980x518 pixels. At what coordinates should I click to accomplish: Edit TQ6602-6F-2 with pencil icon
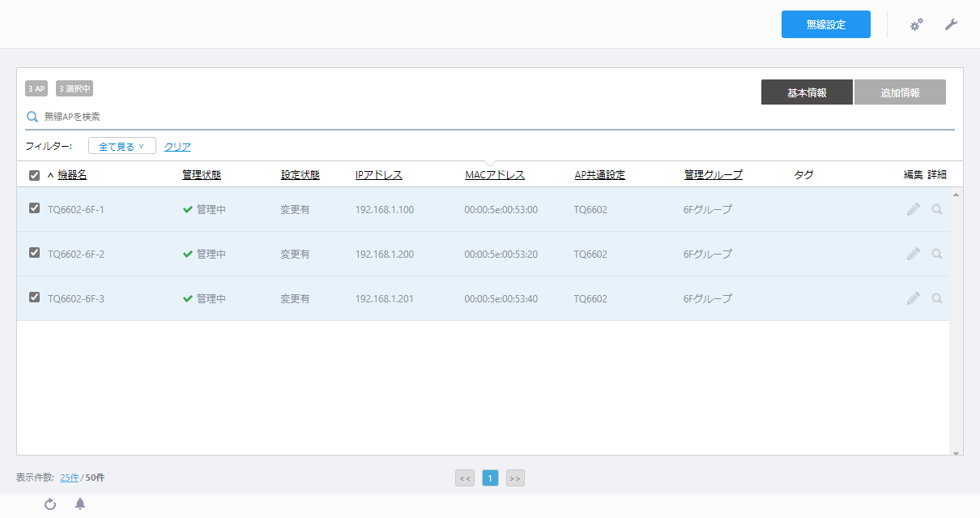pos(914,254)
